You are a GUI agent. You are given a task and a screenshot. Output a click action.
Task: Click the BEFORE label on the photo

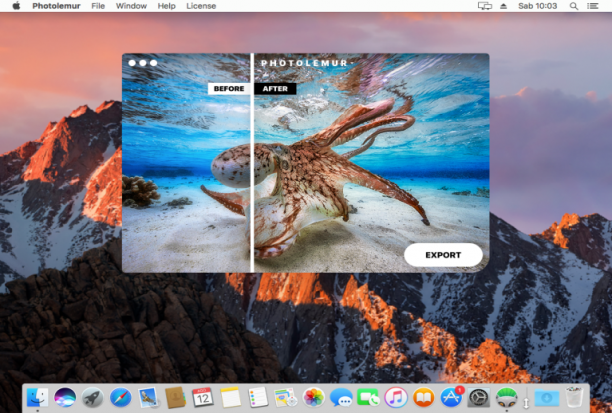click(x=229, y=89)
